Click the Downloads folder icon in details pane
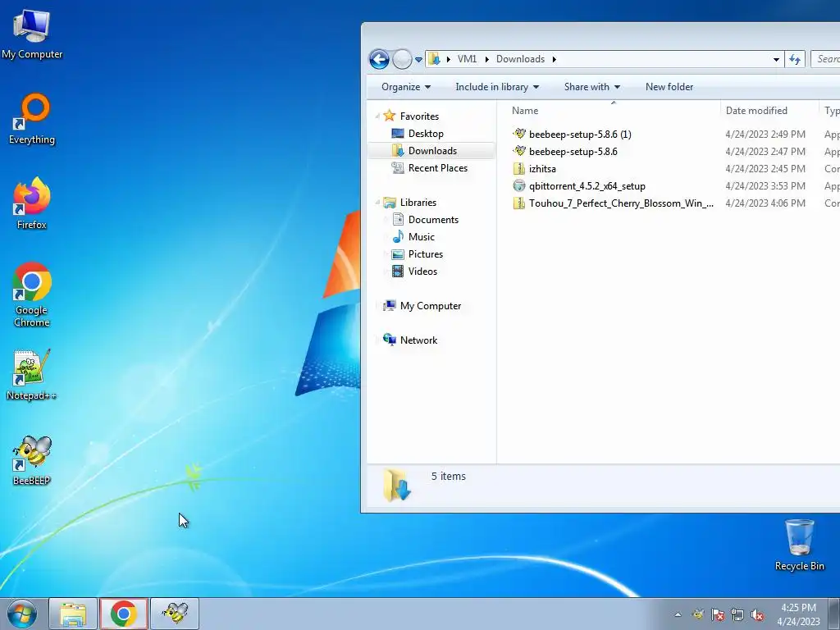The width and height of the screenshot is (840, 630). coord(397,485)
